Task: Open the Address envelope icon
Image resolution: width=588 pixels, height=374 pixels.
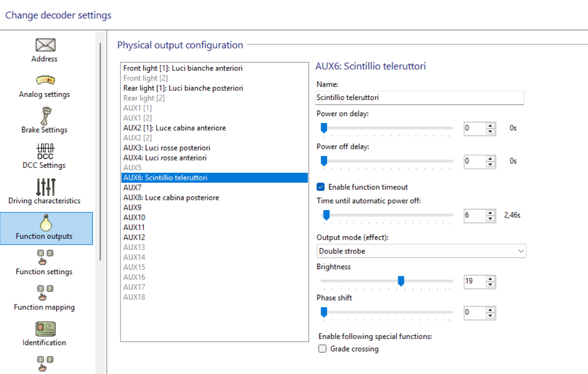Action: (45, 45)
